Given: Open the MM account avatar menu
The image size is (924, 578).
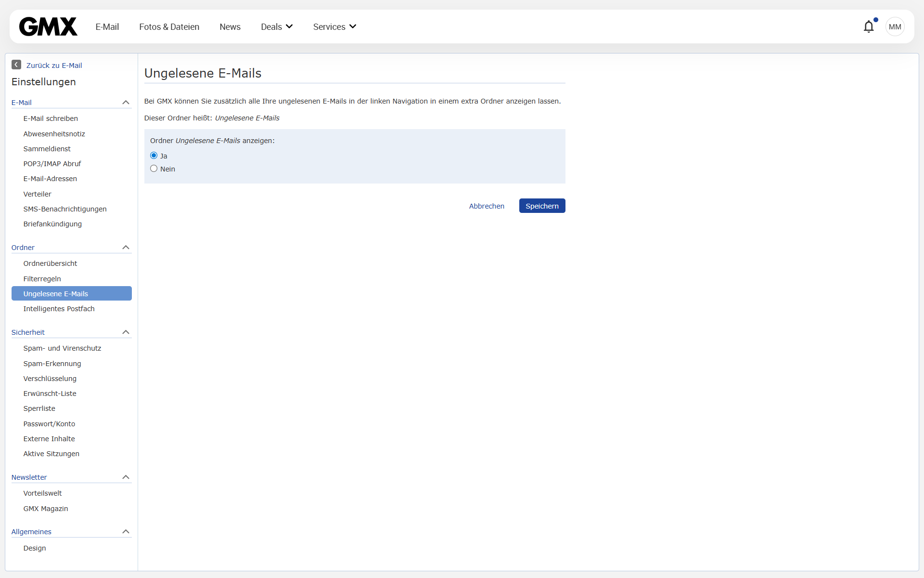Looking at the screenshot, I should (895, 26).
